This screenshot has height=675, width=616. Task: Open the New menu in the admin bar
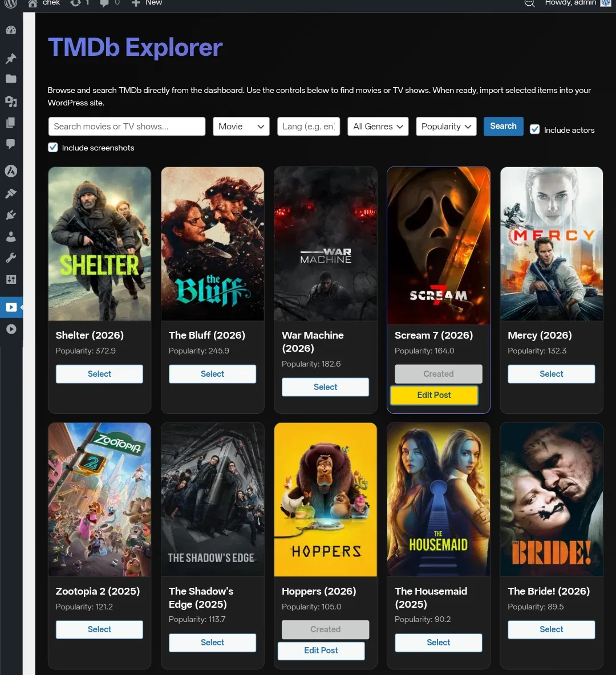146,3
